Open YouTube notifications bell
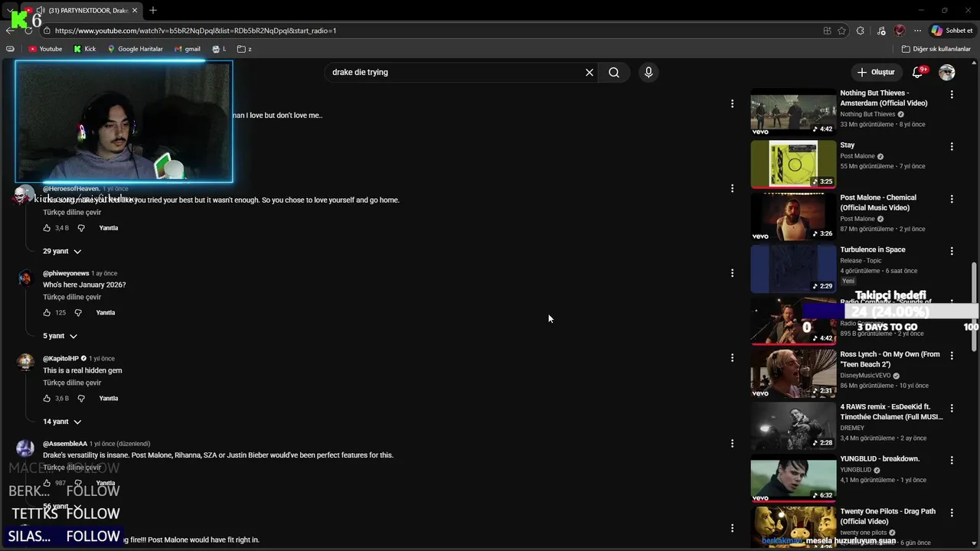980x551 pixels. point(918,72)
